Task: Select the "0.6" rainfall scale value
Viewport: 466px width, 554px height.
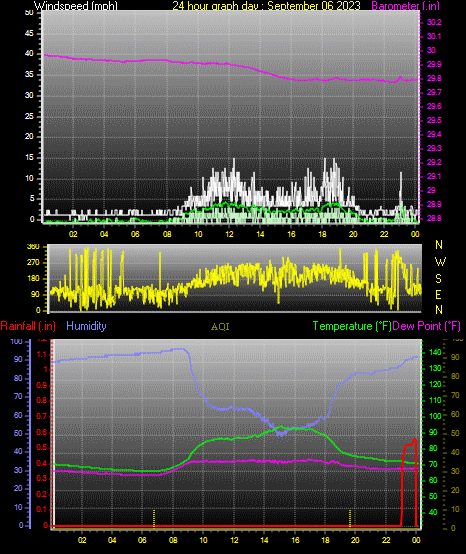Action: tap(42, 432)
